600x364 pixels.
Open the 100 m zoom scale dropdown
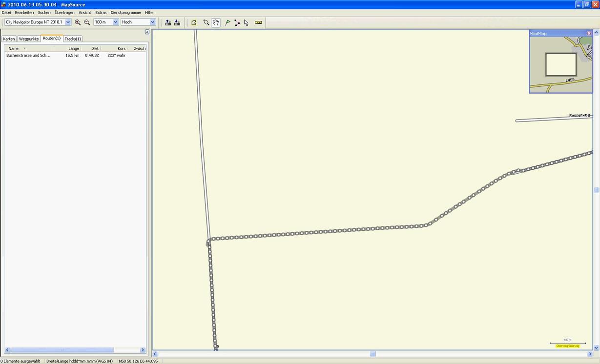[115, 22]
